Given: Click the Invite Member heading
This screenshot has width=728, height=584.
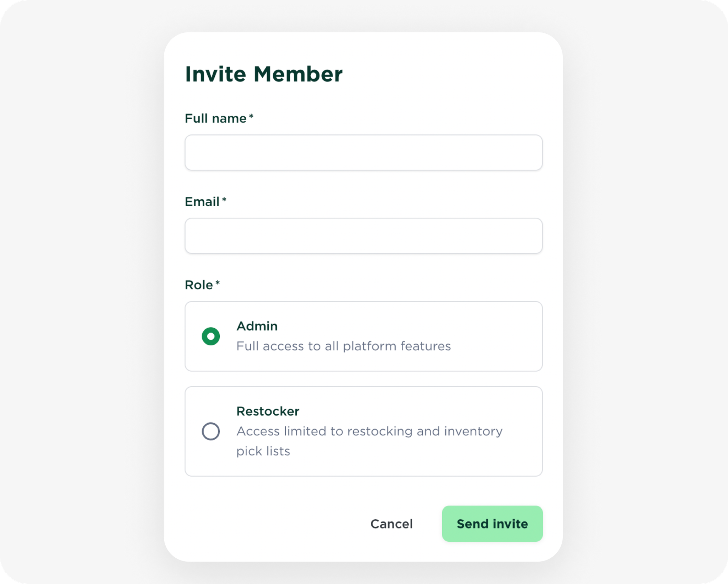Looking at the screenshot, I should click(264, 74).
